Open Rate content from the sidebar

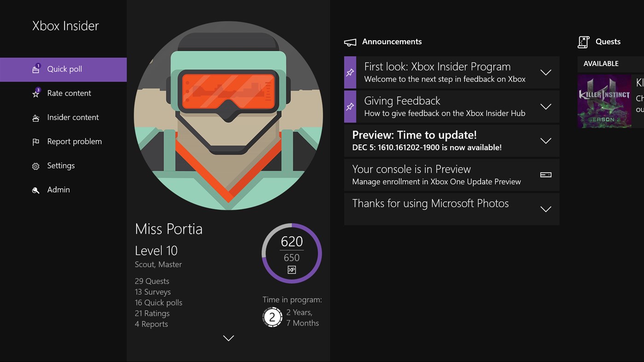[x=36, y=93]
